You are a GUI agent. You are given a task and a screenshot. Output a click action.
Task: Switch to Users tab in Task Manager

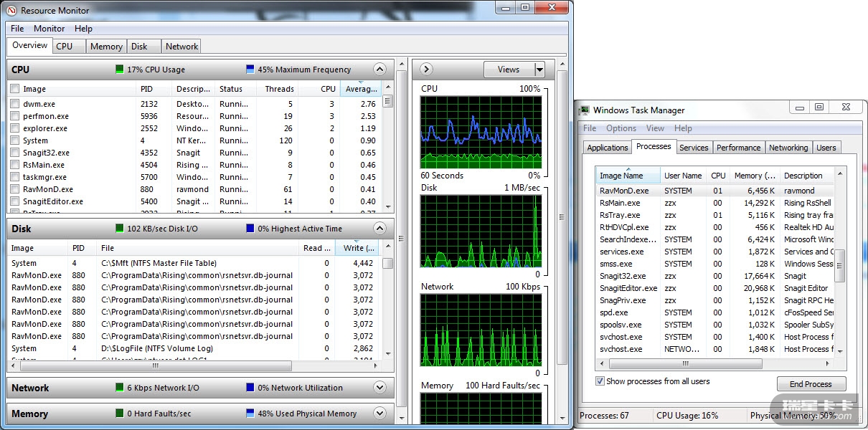coord(826,148)
